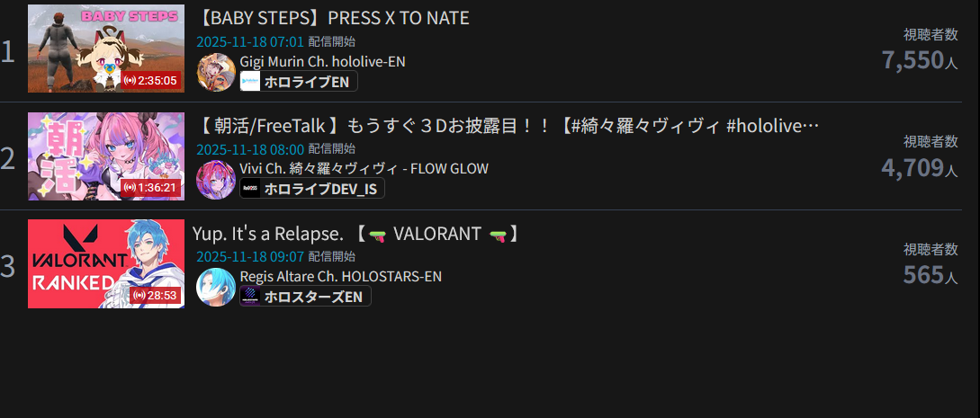Select the ホロスターズEN group tag
Image resolution: width=980 pixels, height=418 pixels.
tap(305, 297)
